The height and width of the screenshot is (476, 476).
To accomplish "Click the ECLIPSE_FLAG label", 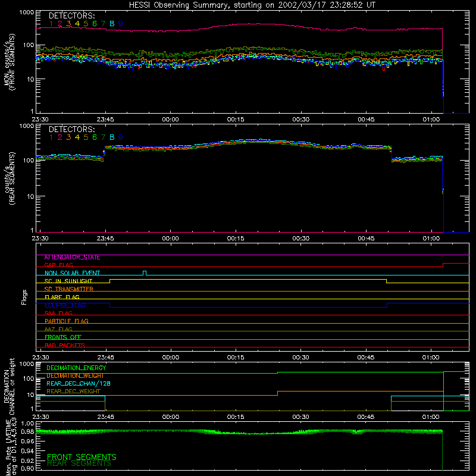I will point(65,305).
